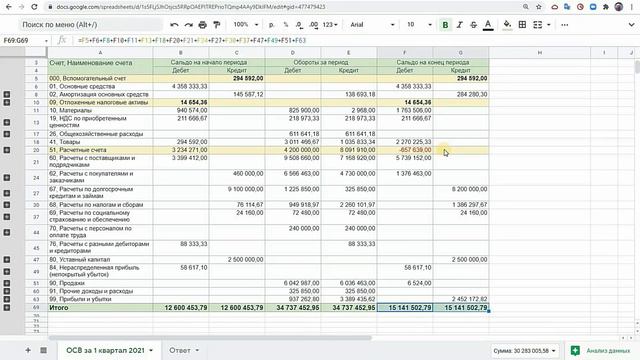Toggle bold formatting button

pyautogui.click(x=445, y=25)
